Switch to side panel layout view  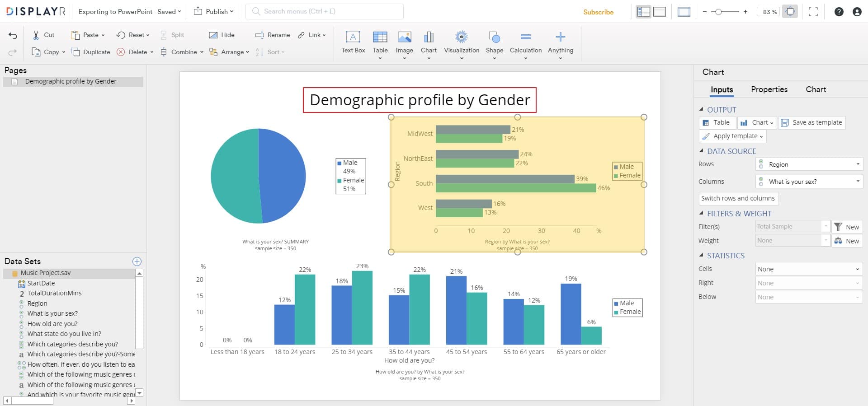pos(643,12)
